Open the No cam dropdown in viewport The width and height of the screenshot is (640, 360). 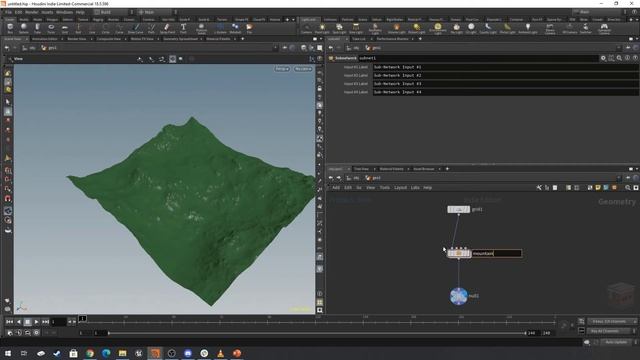tap(303, 69)
